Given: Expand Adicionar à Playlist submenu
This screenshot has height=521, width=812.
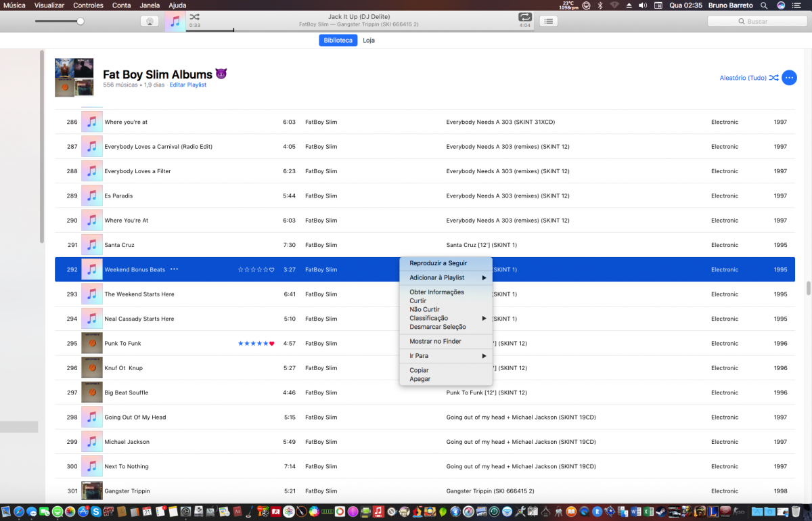Looking at the screenshot, I should point(446,277).
